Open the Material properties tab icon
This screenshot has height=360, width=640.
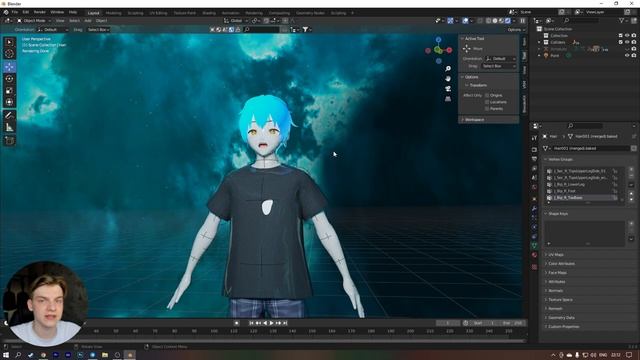pos(534,255)
